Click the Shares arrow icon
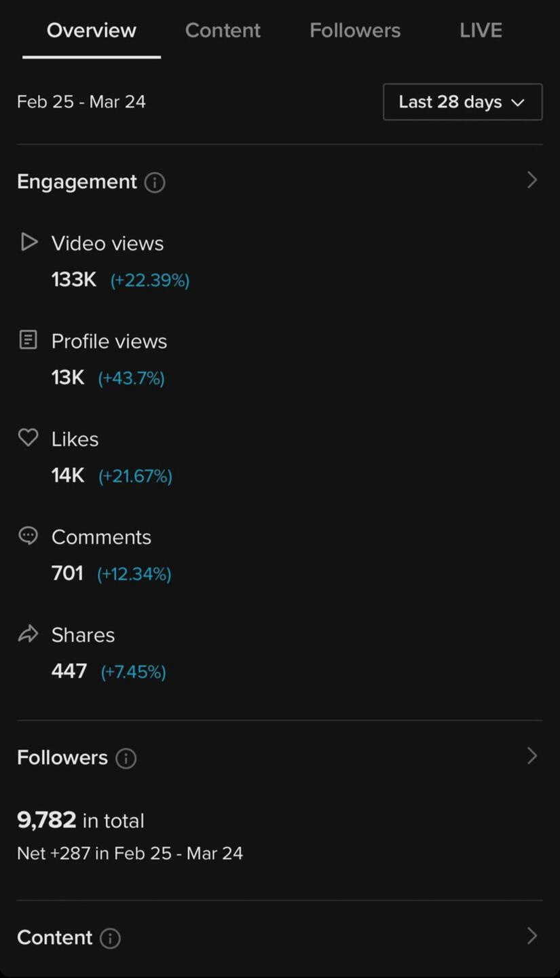The width and height of the screenshot is (560, 978). (x=28, y=634)
